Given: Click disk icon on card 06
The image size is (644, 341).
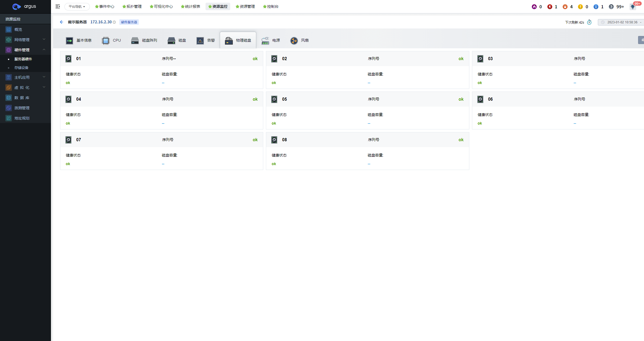Looking at the screenshot, I should point(480,99).
